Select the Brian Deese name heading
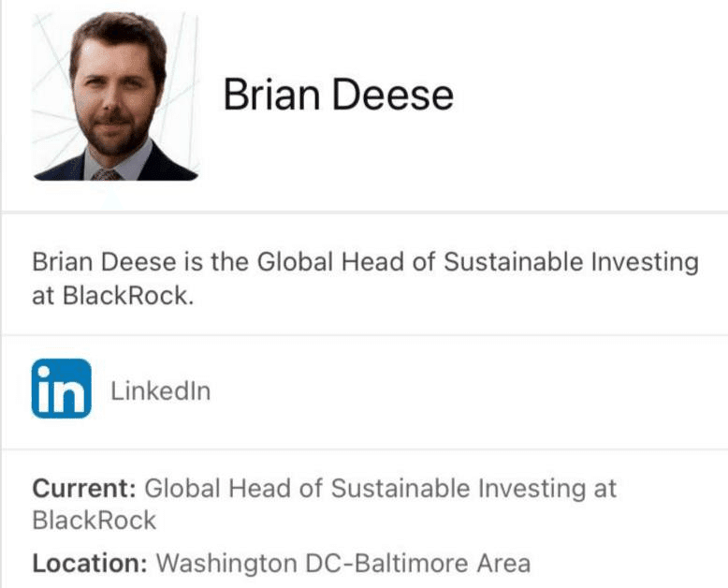Image resolution: width=728 pixels, height=588 pixels. (x=338, y=95)
